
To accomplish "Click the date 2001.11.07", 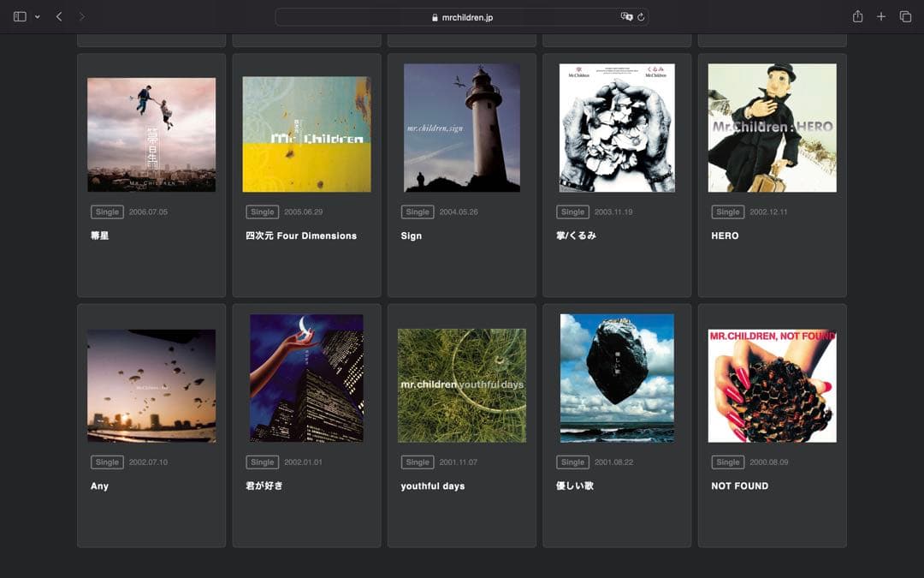I will point(459,462).
